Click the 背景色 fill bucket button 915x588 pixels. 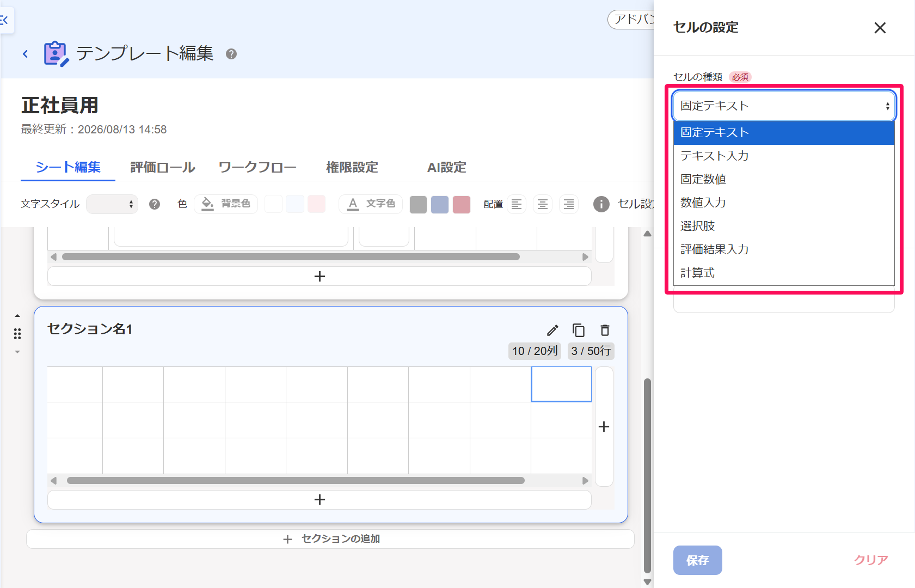click(x=226, y=204)
